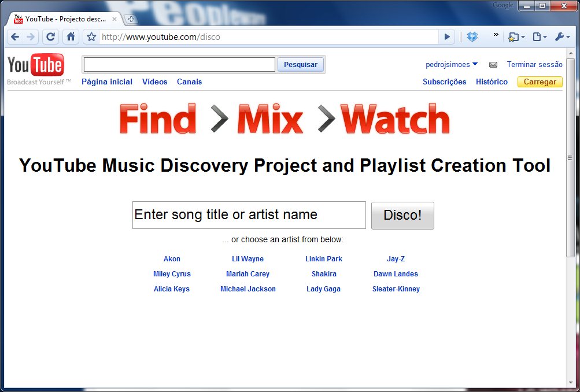Image resolution: width=580 pixels, height=392 pixels.
Task: Click the Go arrow in the address bar
Action: point(447,37)
